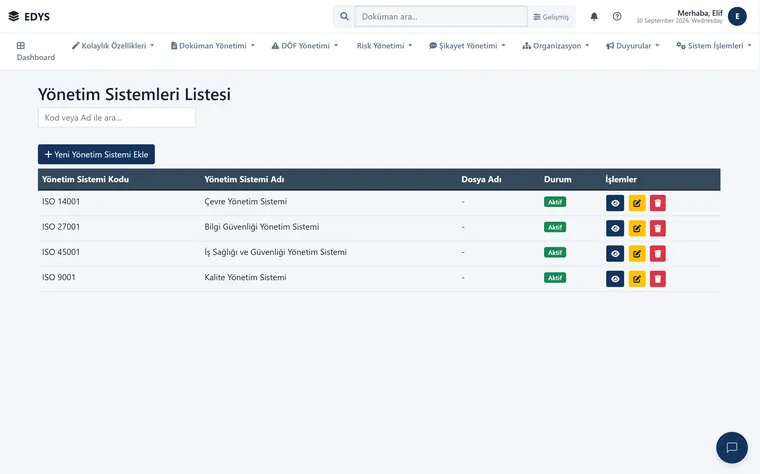Click the ISO 14001 code cell
Screen dimensions: 760x474
tap(61, 202)
